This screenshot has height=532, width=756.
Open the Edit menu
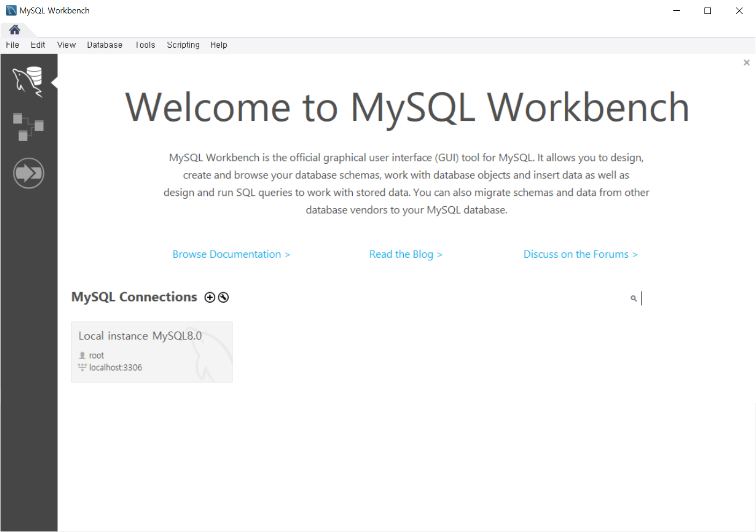coord(38,45)
